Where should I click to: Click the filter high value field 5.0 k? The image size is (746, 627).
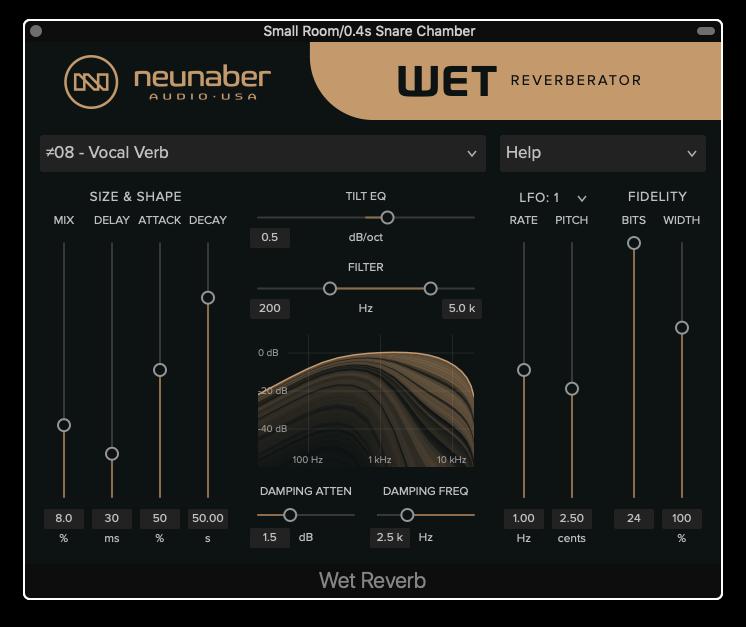(x=461, y=308)
